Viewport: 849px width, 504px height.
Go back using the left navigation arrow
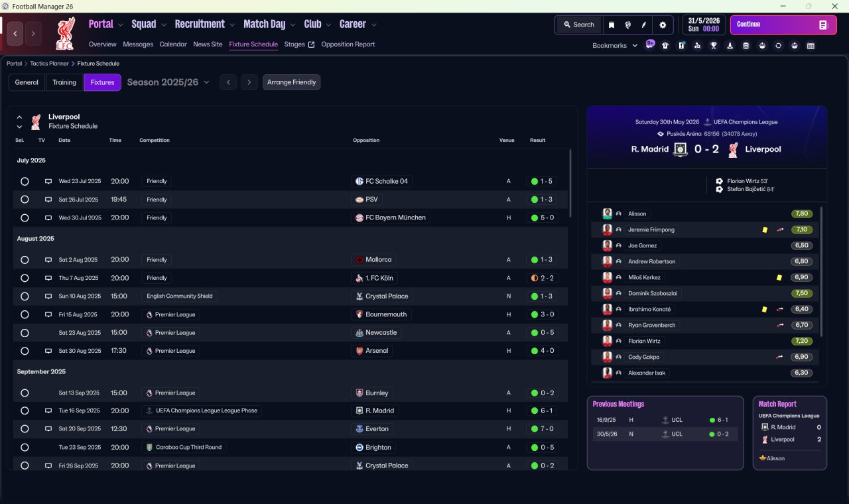pos(15,33)
